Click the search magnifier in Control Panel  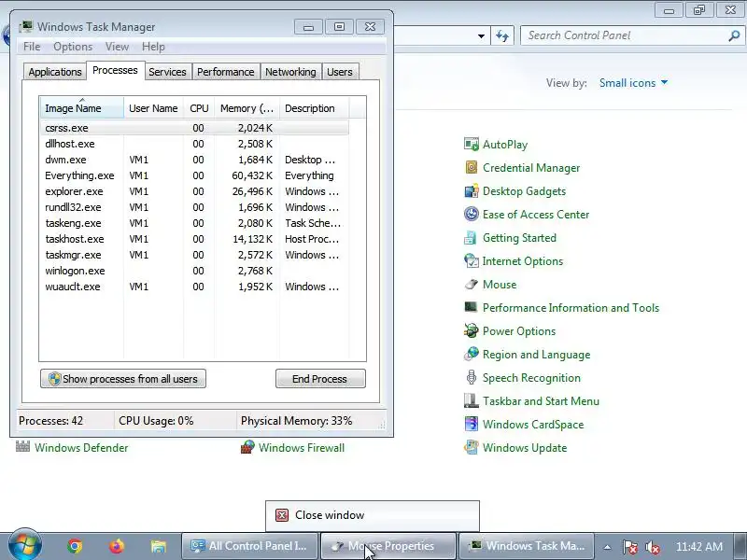pyautogui.click(x=734, y=35)
